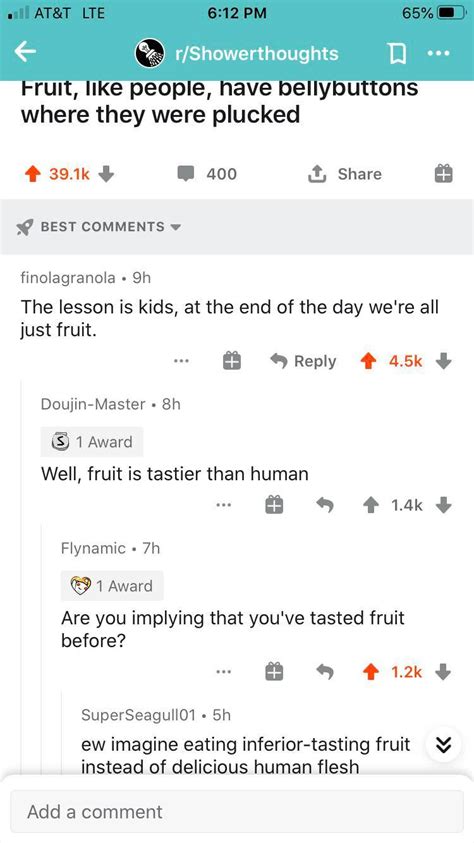Give an award to the post
474x843 pixels.
pyautogui.click(x=444, y=174)
